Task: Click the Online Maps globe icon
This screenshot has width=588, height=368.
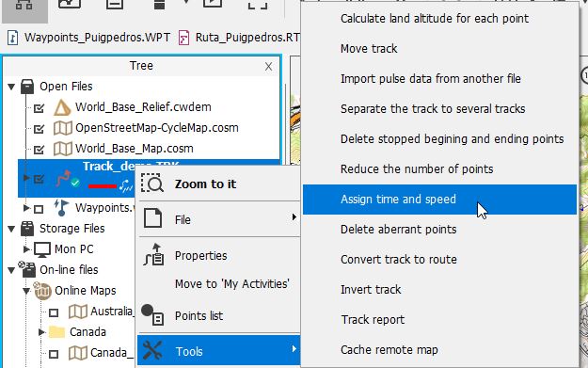Action: pyautogui.click(x=42, y=290)
